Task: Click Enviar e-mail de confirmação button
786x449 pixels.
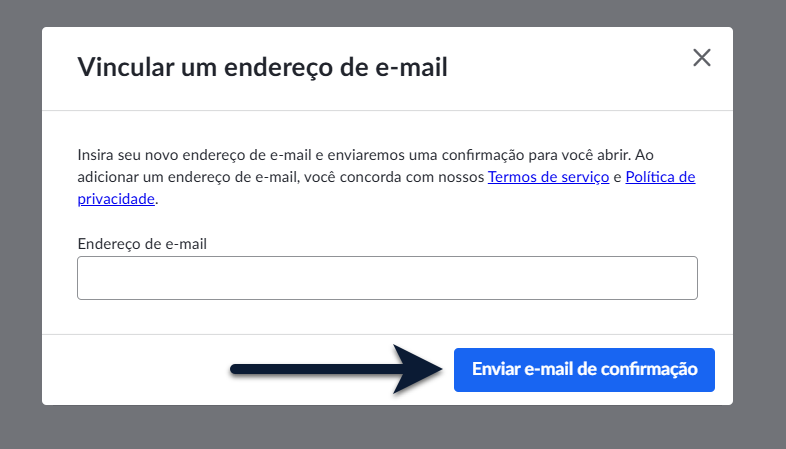Action: pos(584,370)
